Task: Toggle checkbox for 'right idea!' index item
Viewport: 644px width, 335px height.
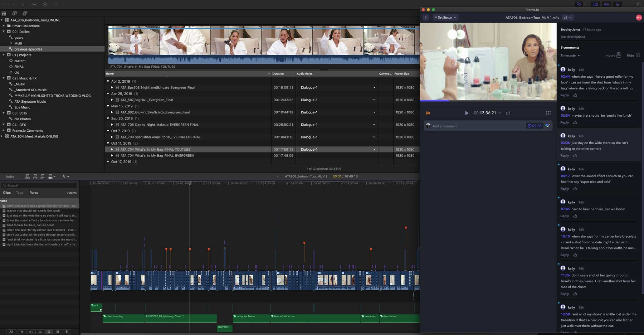Action: (x=4, y=244)
